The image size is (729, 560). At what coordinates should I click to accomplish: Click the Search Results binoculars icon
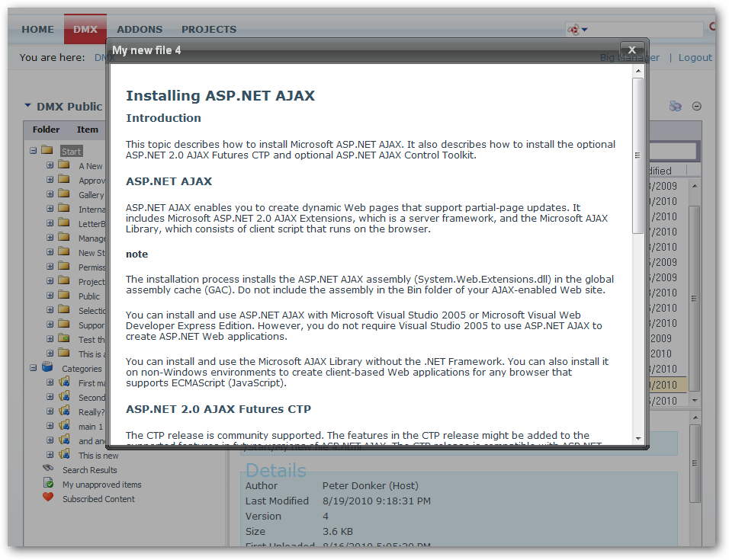pos(48,468)
